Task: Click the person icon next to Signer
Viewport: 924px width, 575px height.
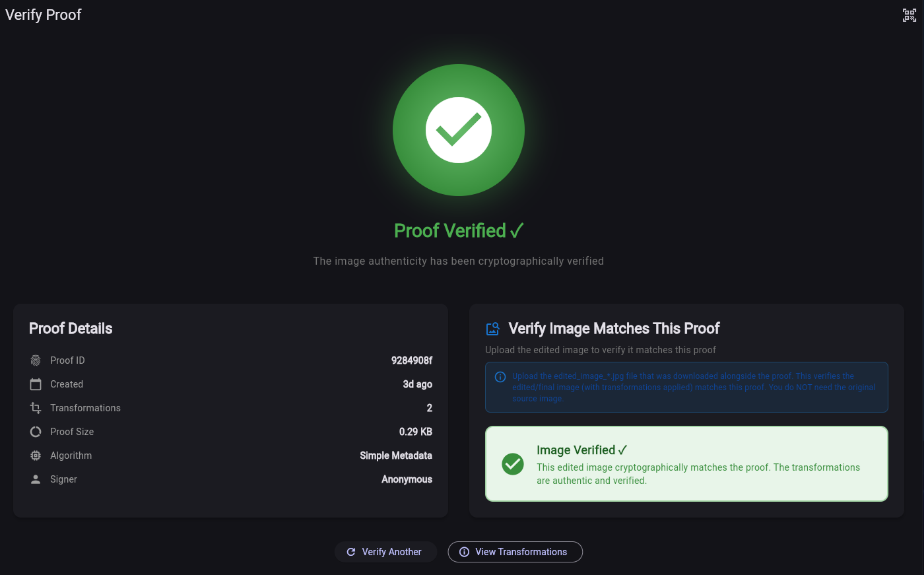Action: click(x=35, y=479)
